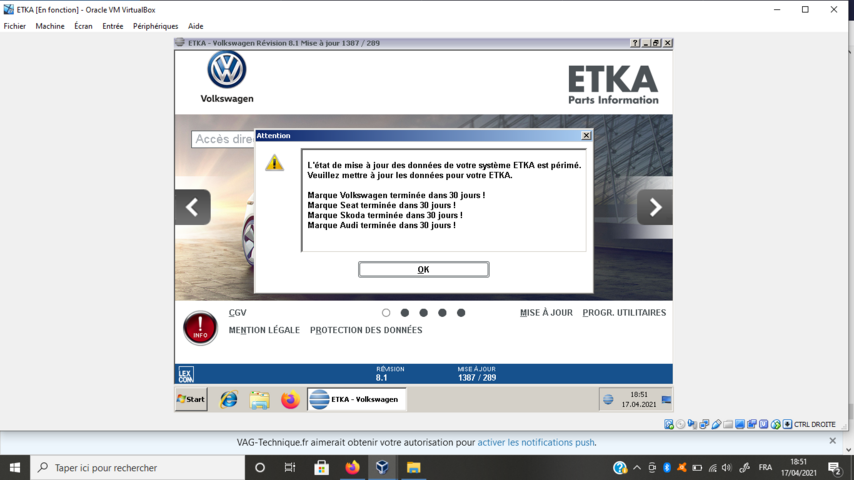854x480 pixels.
Task: Open the Machine menu
Action: click(50, 26)
